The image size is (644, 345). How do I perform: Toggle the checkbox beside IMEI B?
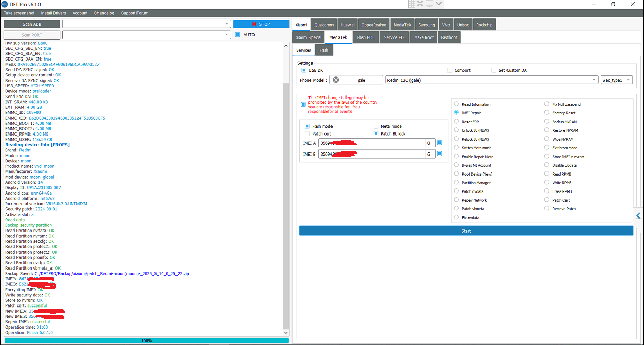pyautogui.click(x=439, y=154)
